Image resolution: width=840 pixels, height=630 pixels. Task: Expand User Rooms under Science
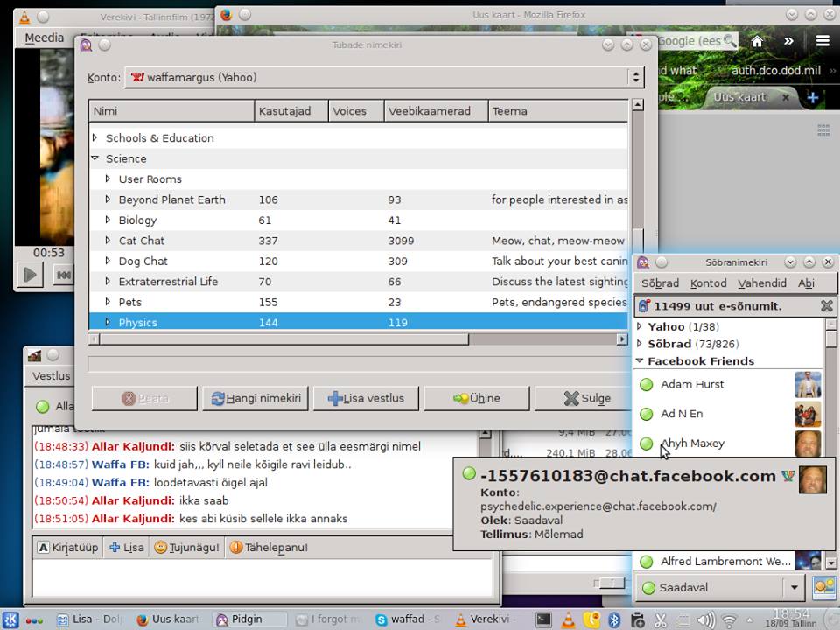pyautogui.click(x=108, y=178)
